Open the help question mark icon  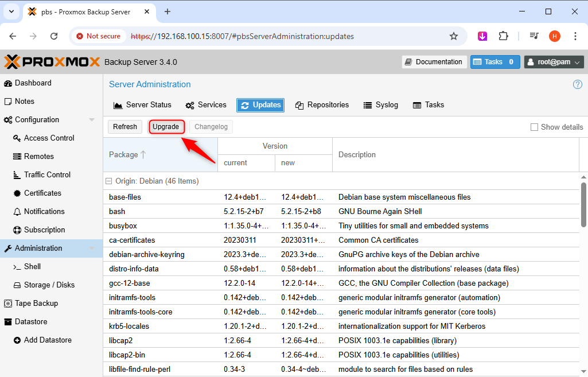(x=578, y=84)
